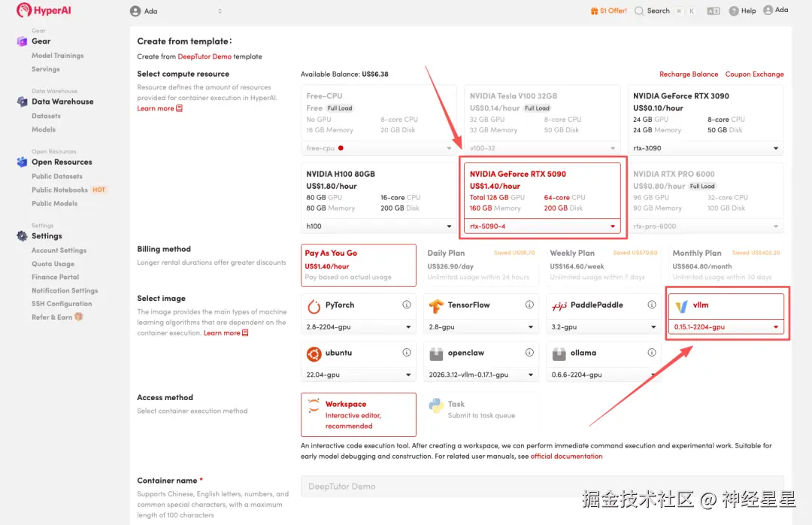Viewport: 812px width, 525px height.
Task: Open the rtx-3090 spec dropdown
Action: pyautogui.click(x=705, y=148)
